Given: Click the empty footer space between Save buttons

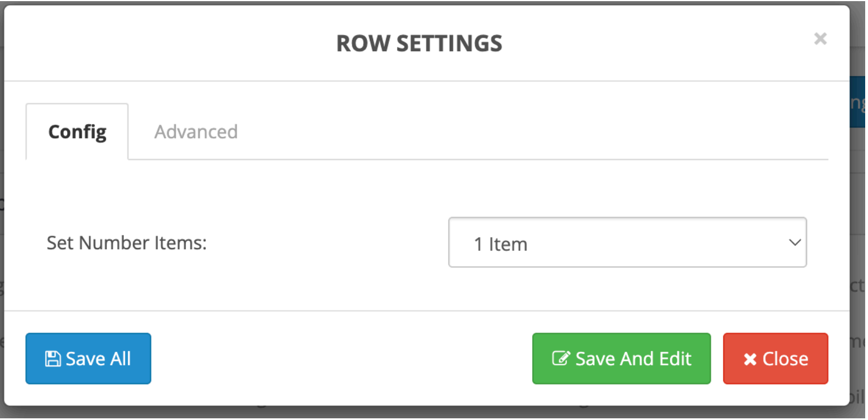Looking at the screenshot, I should coord(338,359).
